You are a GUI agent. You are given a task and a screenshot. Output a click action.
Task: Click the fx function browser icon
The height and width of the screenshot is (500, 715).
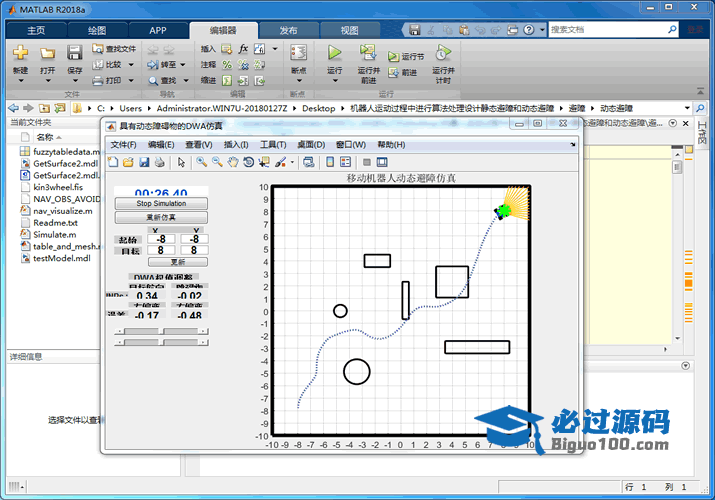244,49
